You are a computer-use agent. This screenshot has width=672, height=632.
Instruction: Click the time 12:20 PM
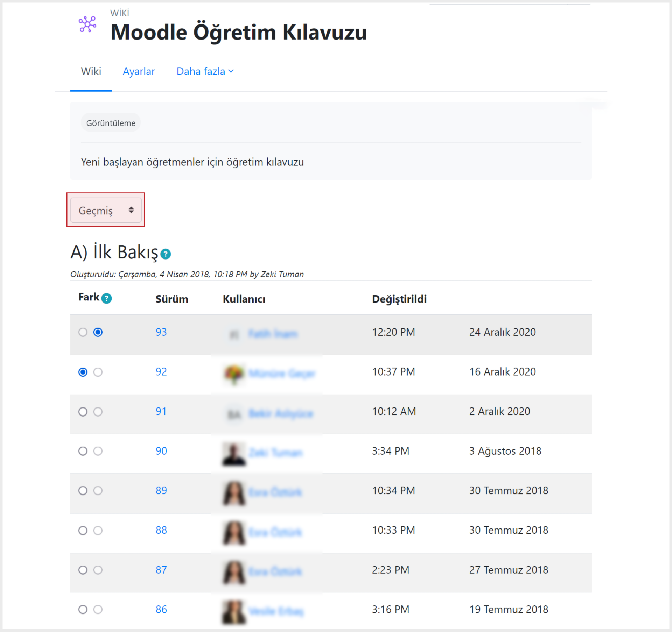(393, 332)
